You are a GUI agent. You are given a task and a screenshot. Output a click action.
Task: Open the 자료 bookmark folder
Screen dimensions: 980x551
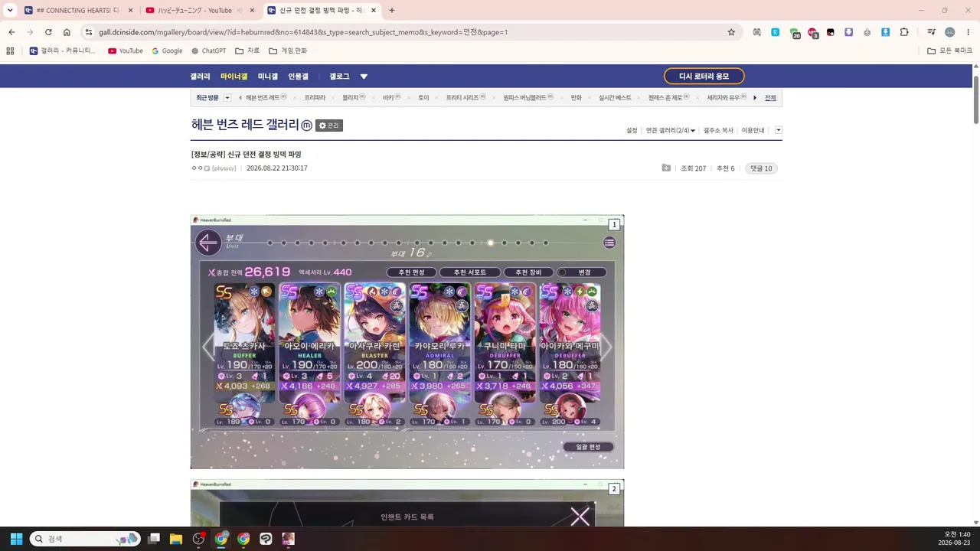[247, 51]
